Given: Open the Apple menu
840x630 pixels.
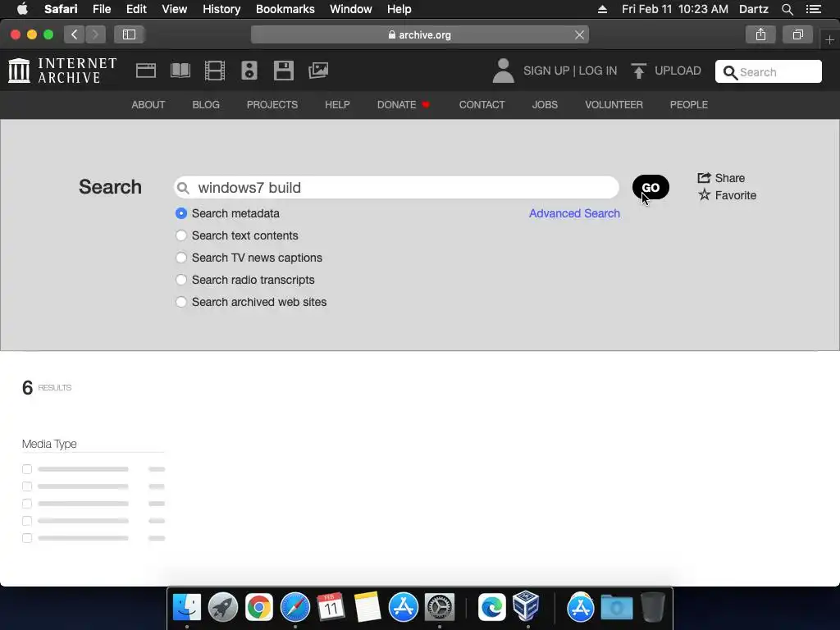Looking at the screenshot, I should pyautogui.click(x=22, y=9).
